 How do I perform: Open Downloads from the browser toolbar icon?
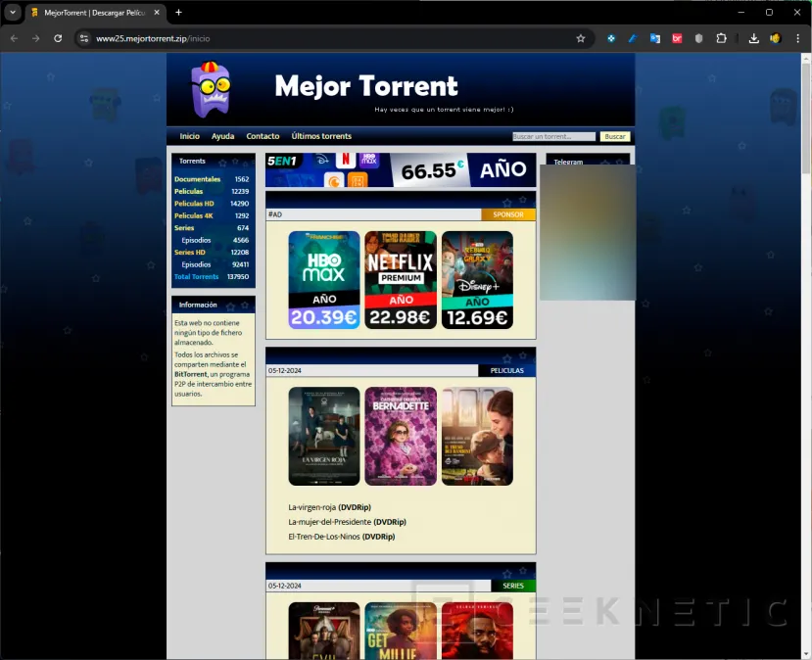click(754, 38)
